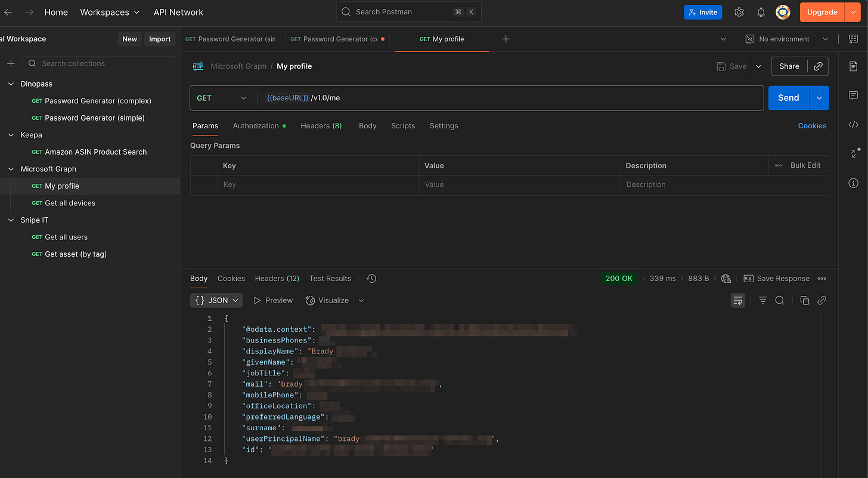The height and width of the screenshot is (478, 868).
Task: Open the Test Results tab
Action: [330, 279]
